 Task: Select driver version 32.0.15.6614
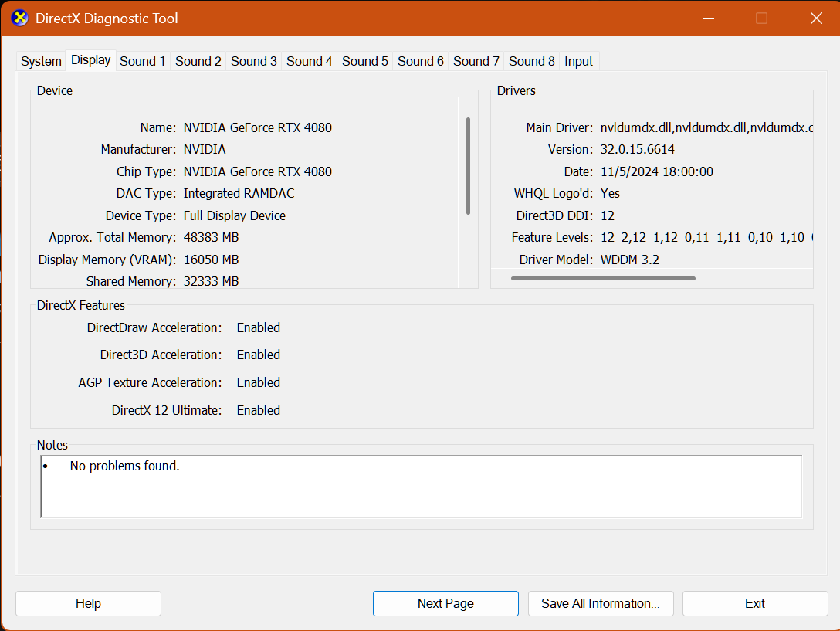pyautogui.click(x=638, y=149)
